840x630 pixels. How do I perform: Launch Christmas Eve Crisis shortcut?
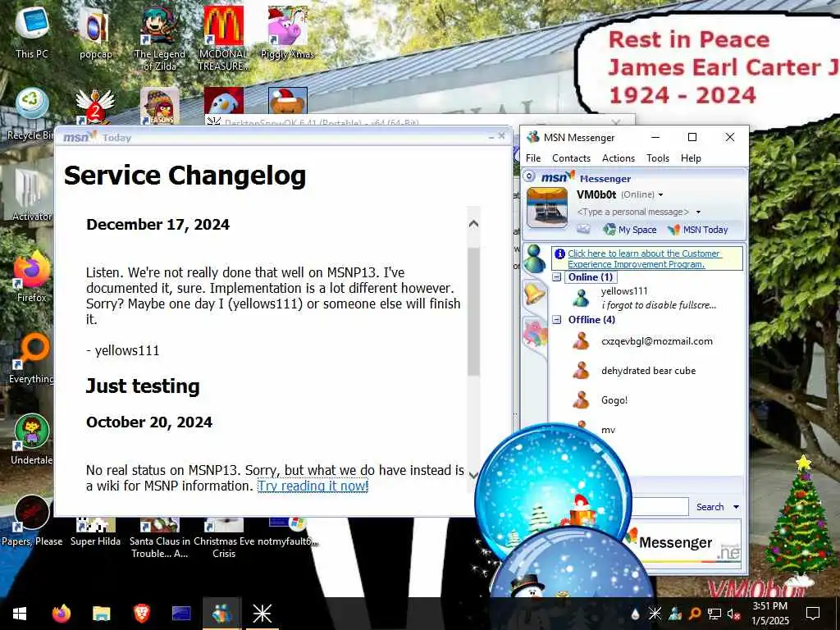click(x=224, y=538)
